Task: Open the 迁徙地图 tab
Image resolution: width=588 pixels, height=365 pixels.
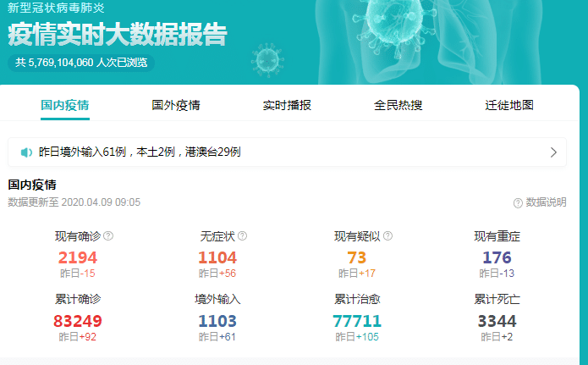Action: (509, 106)
